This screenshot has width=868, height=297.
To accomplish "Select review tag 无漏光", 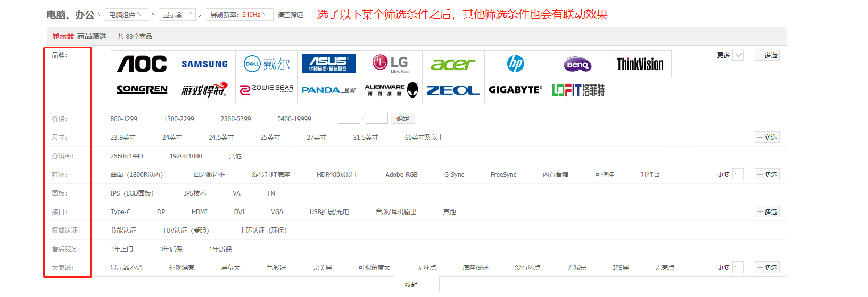I will point(576,267).
